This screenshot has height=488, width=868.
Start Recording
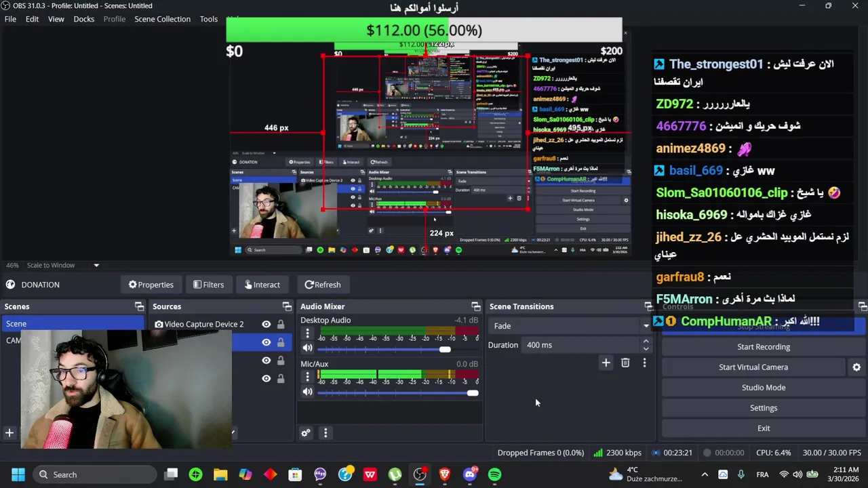click(764, 346)
